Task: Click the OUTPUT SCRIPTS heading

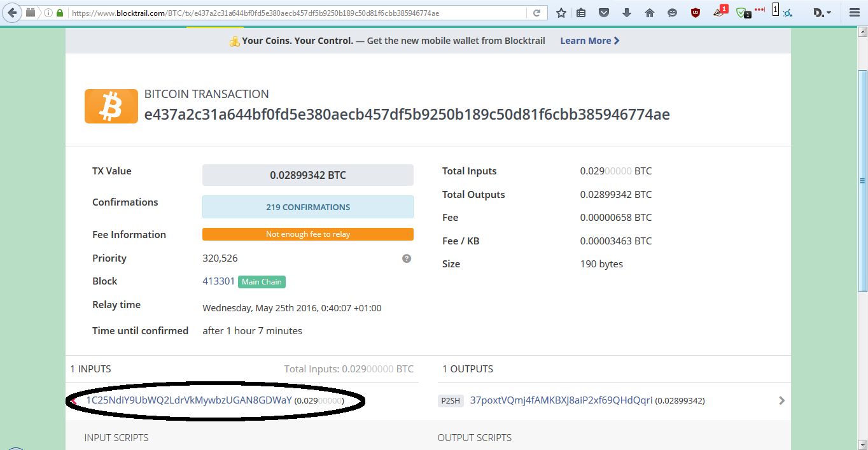Action: tap(475, 438)
